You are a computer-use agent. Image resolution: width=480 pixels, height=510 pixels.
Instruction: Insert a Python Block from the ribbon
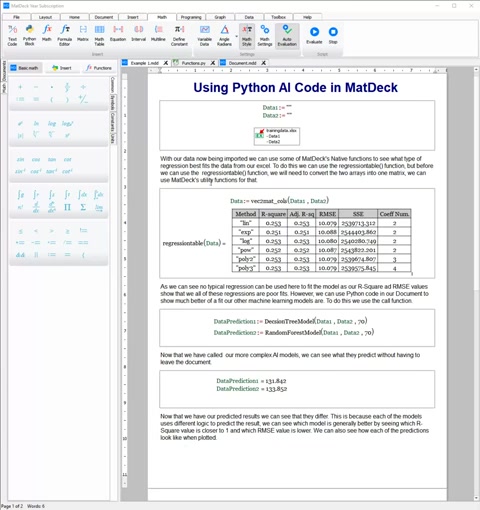point(29,35)
